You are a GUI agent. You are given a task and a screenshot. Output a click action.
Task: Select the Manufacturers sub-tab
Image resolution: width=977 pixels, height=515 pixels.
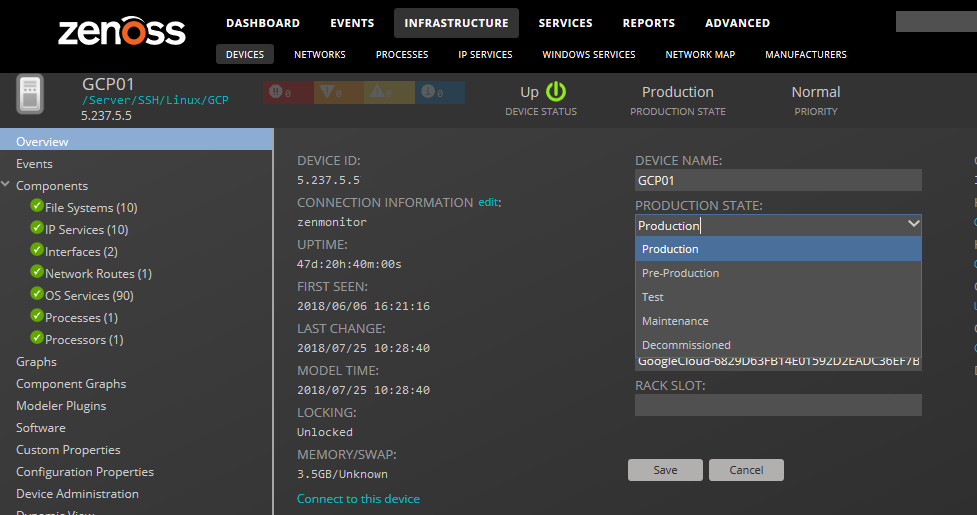(806, 54)
